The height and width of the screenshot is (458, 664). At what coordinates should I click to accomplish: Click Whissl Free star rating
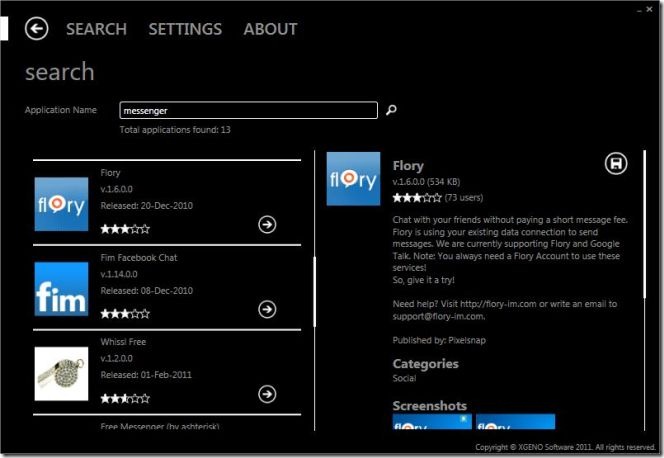[x=125, y=398]
